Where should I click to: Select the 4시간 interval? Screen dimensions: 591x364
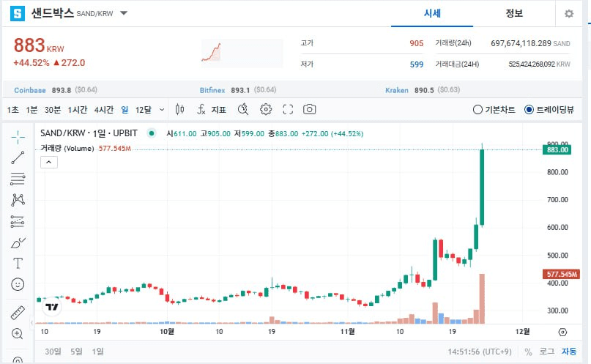pyautogui.click(x=104, y=110)
